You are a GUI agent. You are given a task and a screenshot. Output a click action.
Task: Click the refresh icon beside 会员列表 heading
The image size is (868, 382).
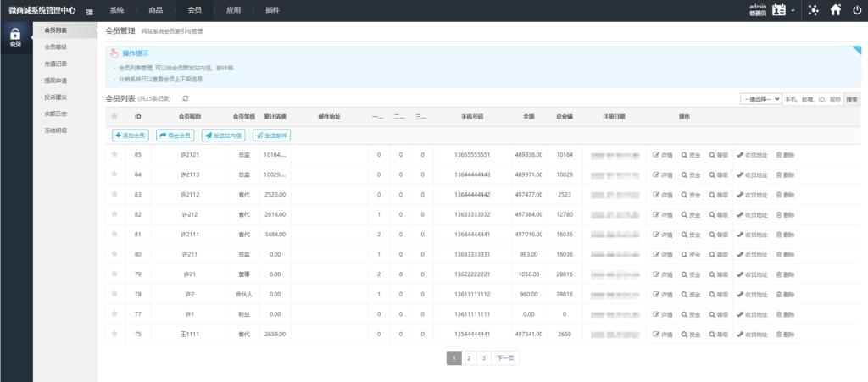pyautogui.click(x=186, y=99)
